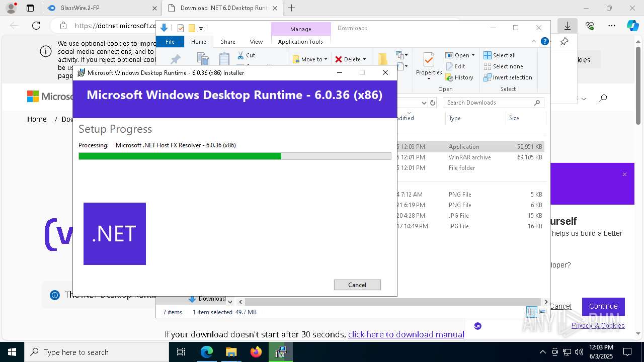Open the Move to dropdown
Screen dimensions: 644x362
coord(310,59)
